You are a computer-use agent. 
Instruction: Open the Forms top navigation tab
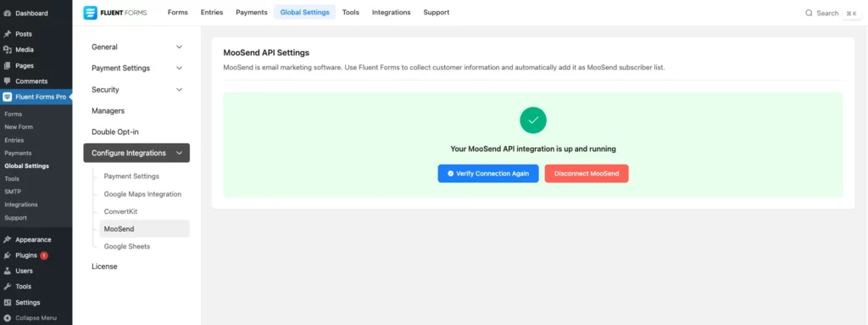[178, 12]
